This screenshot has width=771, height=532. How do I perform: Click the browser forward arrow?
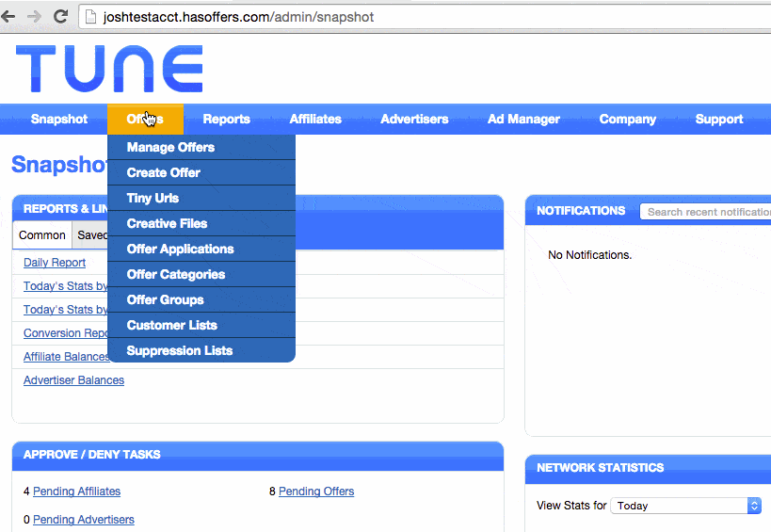click(34, 17)
